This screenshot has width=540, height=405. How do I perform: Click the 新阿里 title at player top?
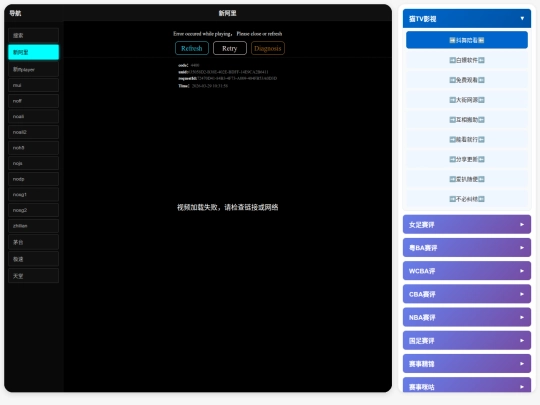(x=228, y=13)
